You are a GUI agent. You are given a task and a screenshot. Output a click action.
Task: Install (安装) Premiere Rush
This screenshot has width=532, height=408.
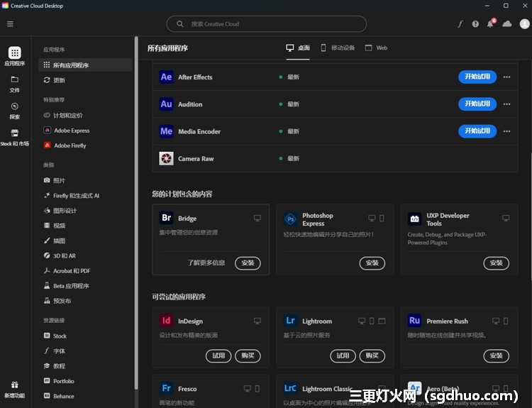pos(497,355)
